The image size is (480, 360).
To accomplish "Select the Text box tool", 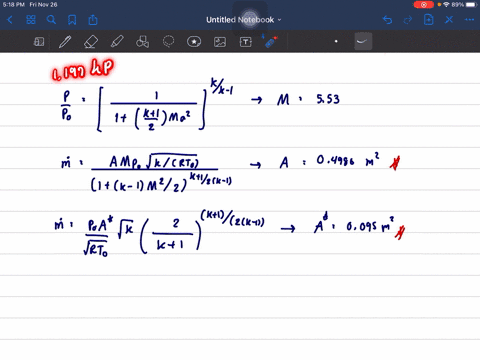I will [246, 42].
